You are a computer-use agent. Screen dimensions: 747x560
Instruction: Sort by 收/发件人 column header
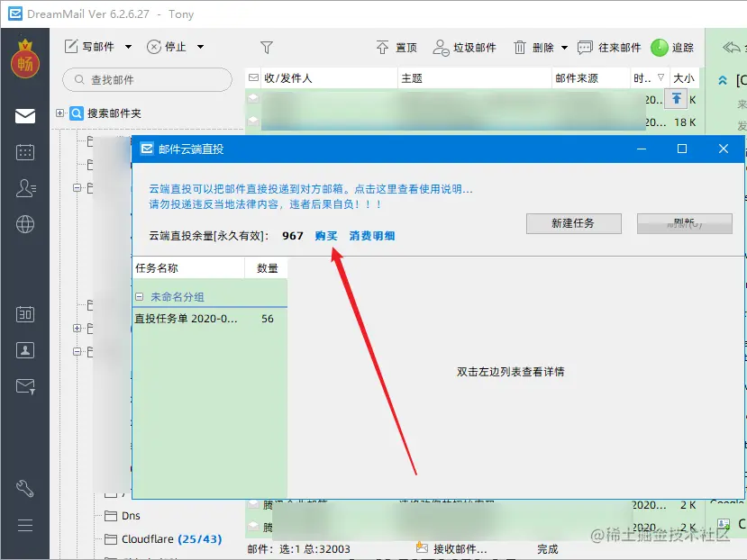click(x=329, y=78)
